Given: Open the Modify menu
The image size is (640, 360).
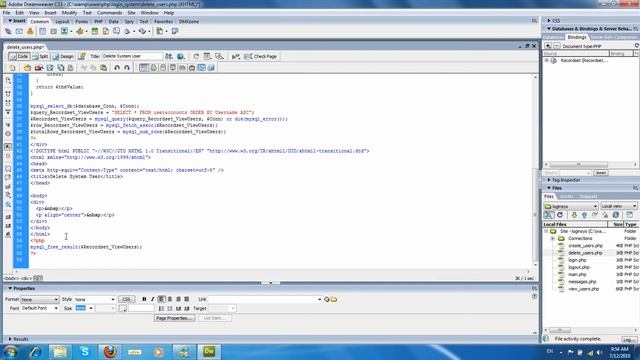Looking at the screenshot, I should click(x=69, y=13).
